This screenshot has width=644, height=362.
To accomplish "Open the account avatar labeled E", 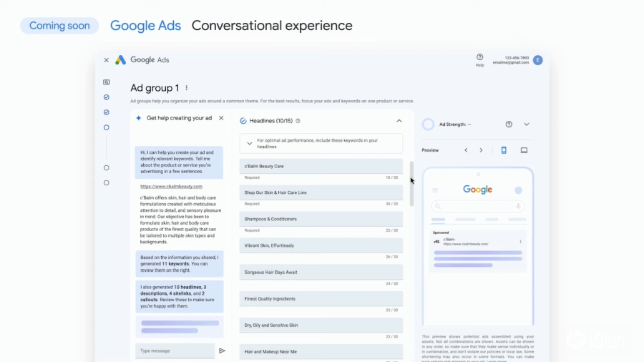I will (537, 60).
